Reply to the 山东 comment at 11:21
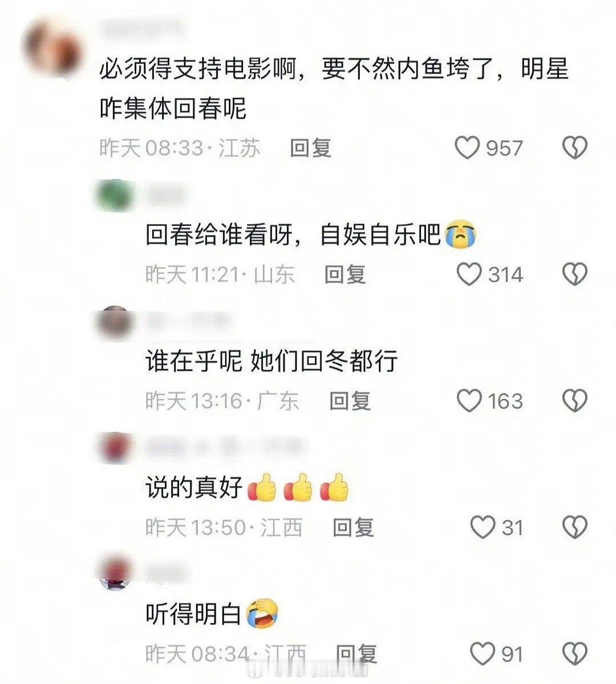 tap(345, 274)
